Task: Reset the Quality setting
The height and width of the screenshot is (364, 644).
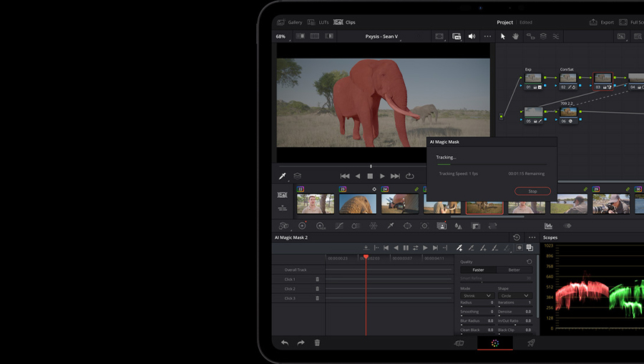Action: (x=530, y=262)
